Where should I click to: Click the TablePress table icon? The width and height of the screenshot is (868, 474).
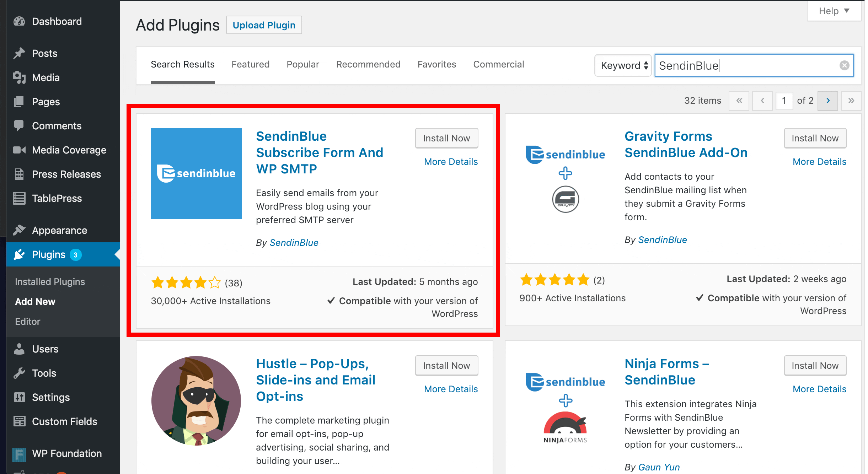click(x=20, y=198)
